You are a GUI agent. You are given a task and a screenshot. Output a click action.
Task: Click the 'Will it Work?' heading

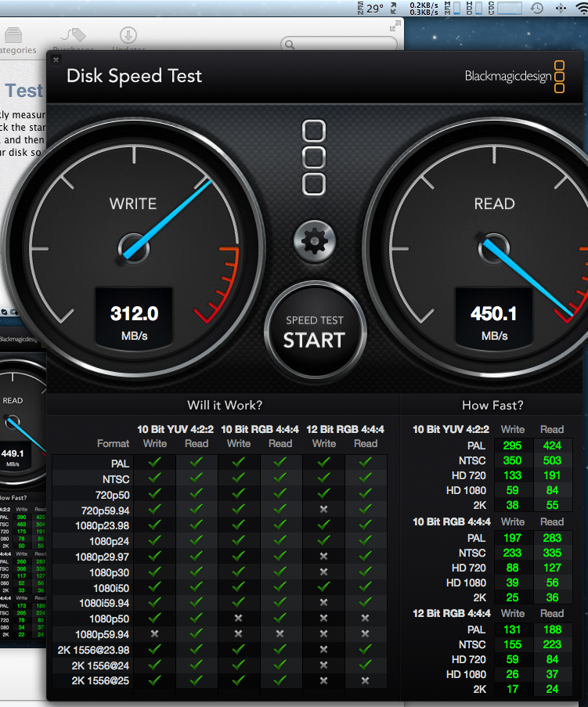[225, 405]
